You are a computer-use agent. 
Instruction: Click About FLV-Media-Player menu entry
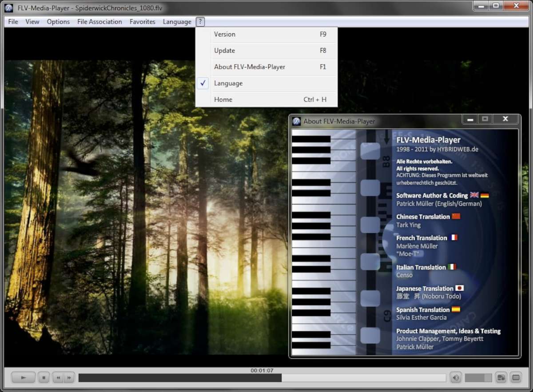click(x=249, y=67)
